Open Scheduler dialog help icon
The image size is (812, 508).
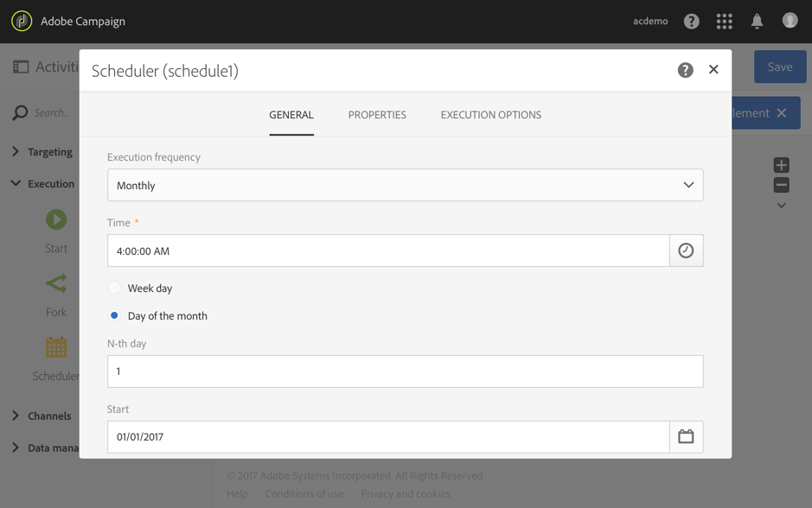pos(685,70)
